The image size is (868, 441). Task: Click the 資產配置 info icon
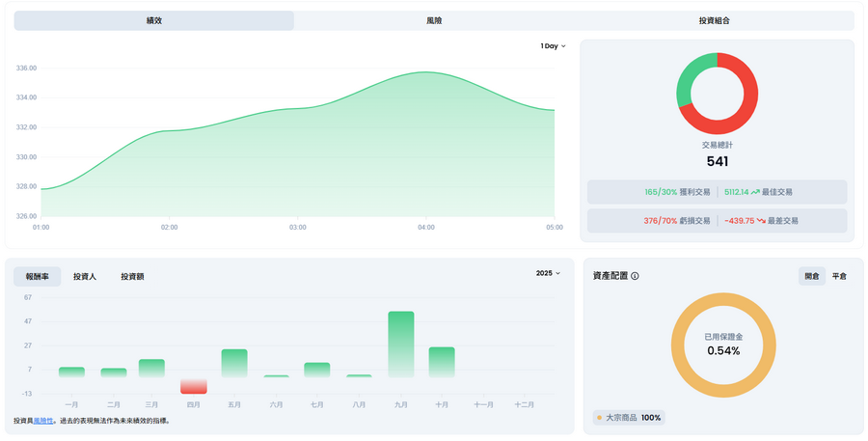click(x=635, y=276)
